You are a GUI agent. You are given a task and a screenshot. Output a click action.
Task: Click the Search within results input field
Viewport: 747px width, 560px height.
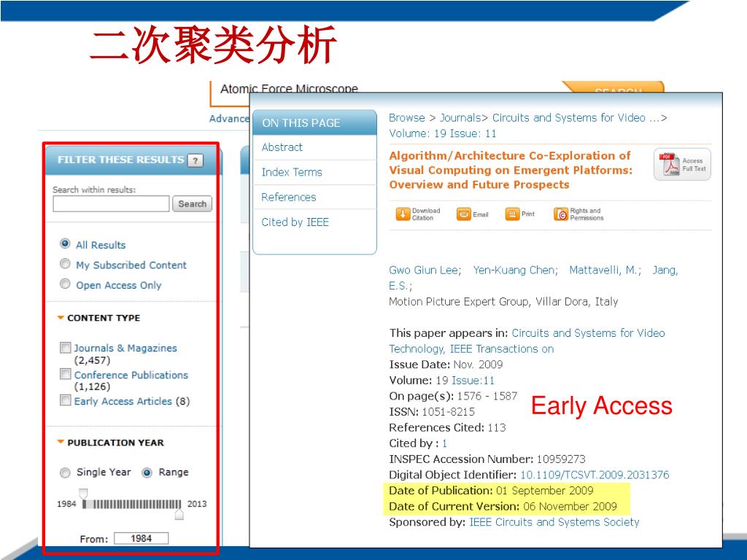[x=111, y=204]
